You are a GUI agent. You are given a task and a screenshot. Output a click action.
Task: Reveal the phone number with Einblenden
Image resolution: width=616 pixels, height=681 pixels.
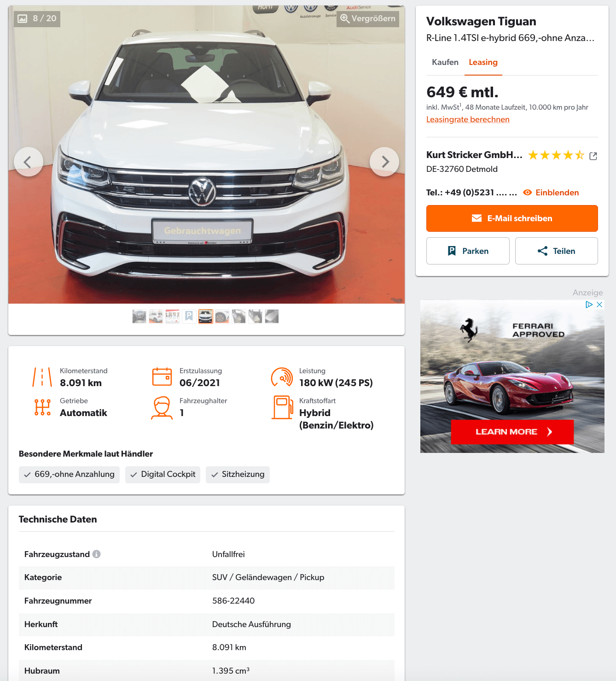tap(551, 193)
